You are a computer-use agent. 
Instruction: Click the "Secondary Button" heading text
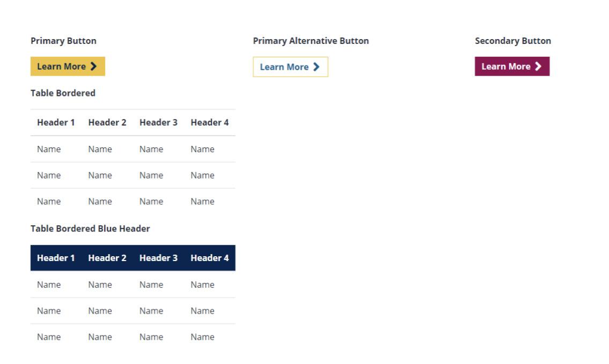(513, 41)
